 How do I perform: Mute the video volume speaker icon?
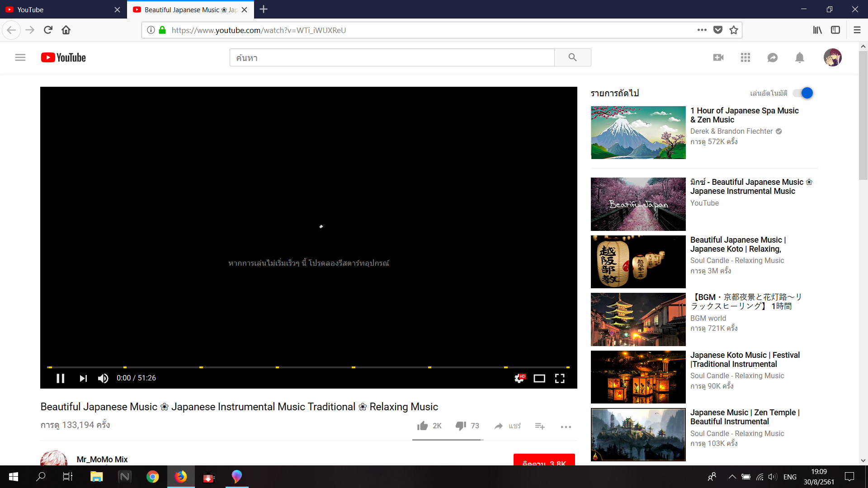(x=103, y=378)
